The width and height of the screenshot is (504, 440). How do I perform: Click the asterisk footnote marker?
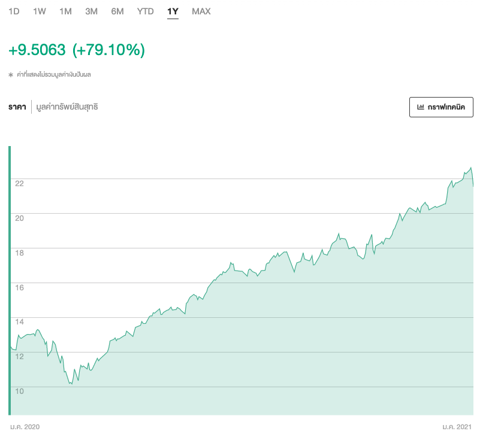11,75
